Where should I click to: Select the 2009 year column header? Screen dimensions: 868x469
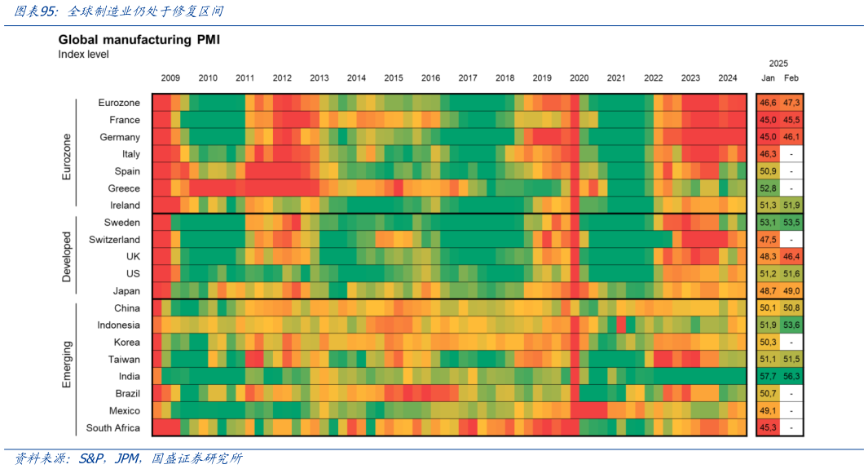pyautogui.click(x=170, y=78)
